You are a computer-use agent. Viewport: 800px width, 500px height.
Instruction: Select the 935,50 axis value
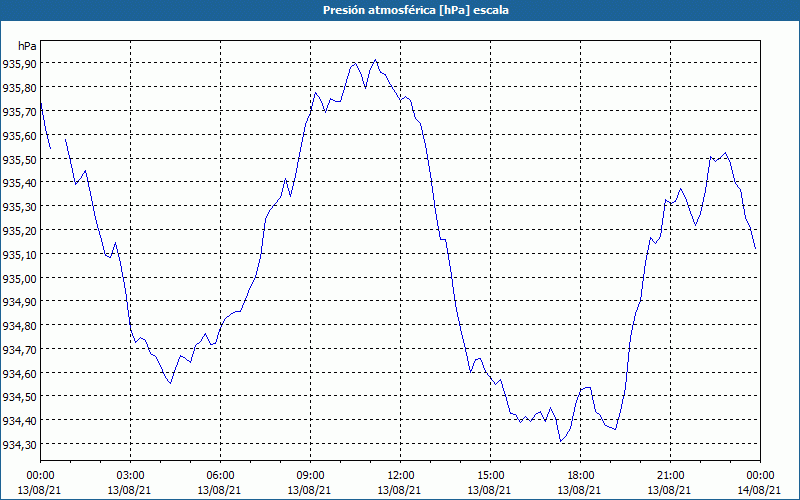point(19,159)
